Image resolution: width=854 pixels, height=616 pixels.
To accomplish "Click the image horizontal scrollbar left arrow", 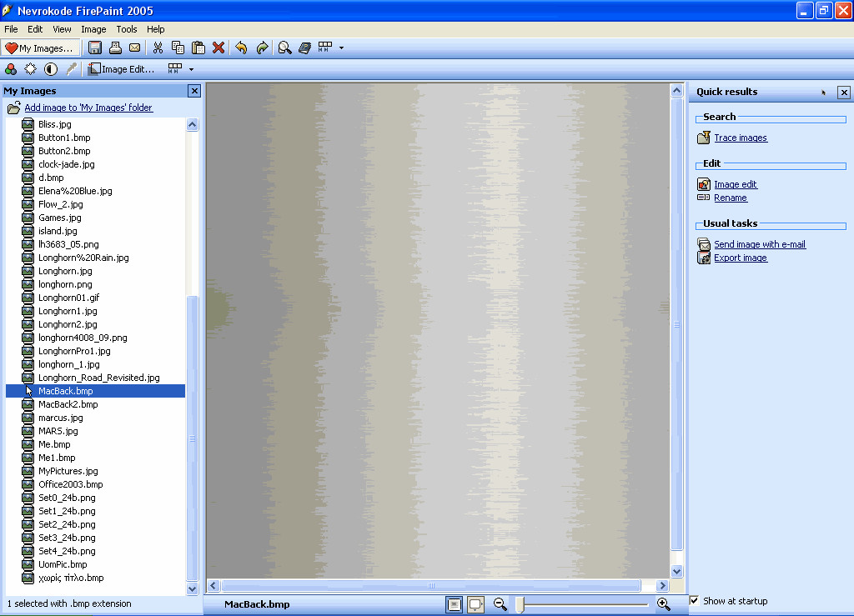I will [213, 585].
